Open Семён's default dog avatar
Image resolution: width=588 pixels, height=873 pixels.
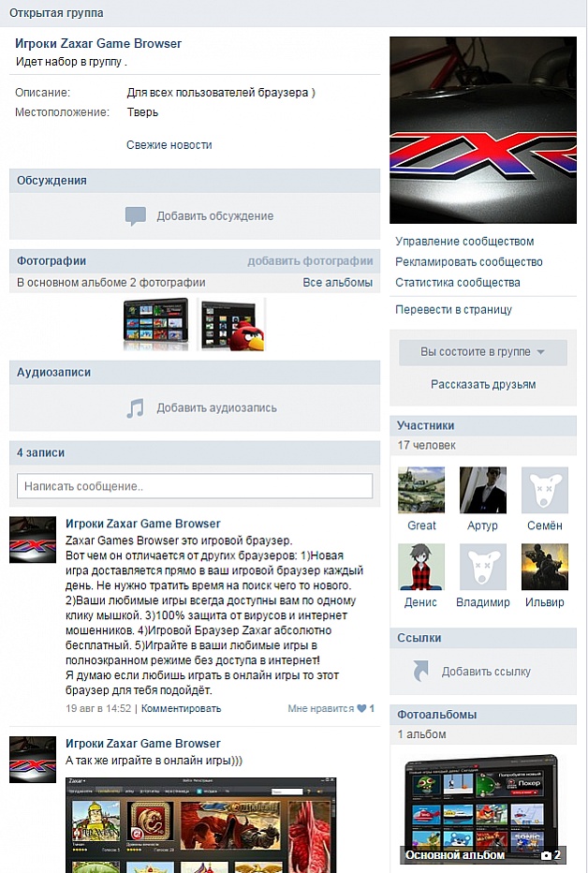pos(545,490)
